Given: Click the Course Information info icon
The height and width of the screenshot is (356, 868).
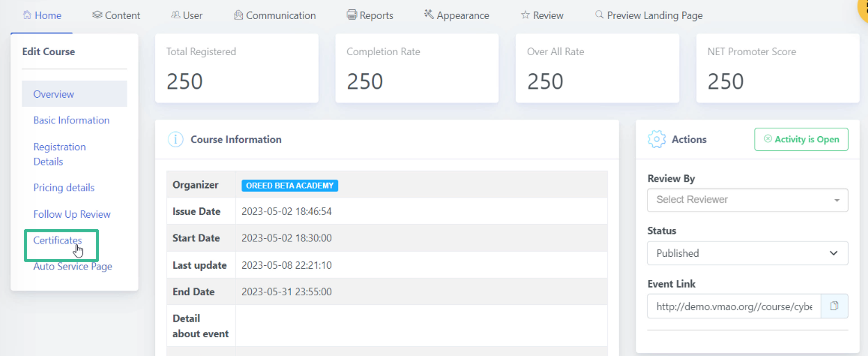Looking at the screenshot, I should click(176, 139).
